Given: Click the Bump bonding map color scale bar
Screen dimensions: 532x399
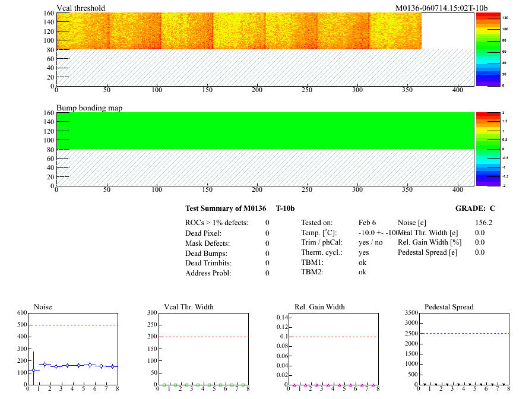Looking at the screenshot, I should pos(488,149).
